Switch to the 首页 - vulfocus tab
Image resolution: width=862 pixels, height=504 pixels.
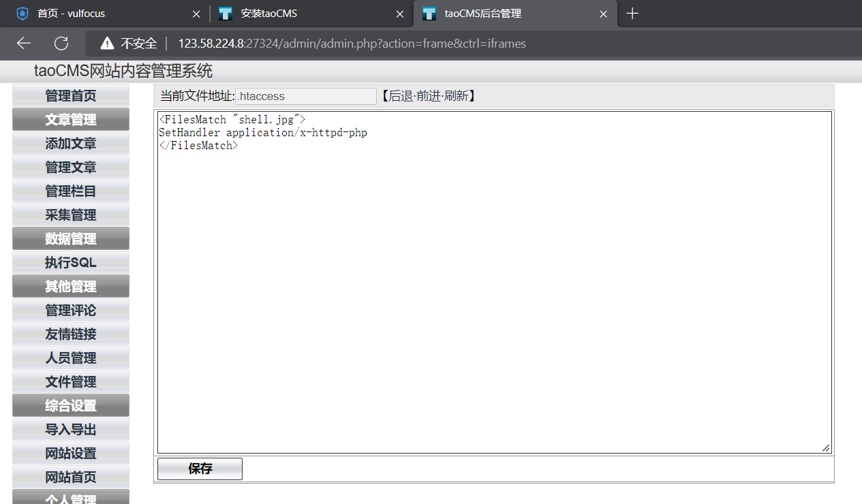pyautogui.click(x=107, y=14)
